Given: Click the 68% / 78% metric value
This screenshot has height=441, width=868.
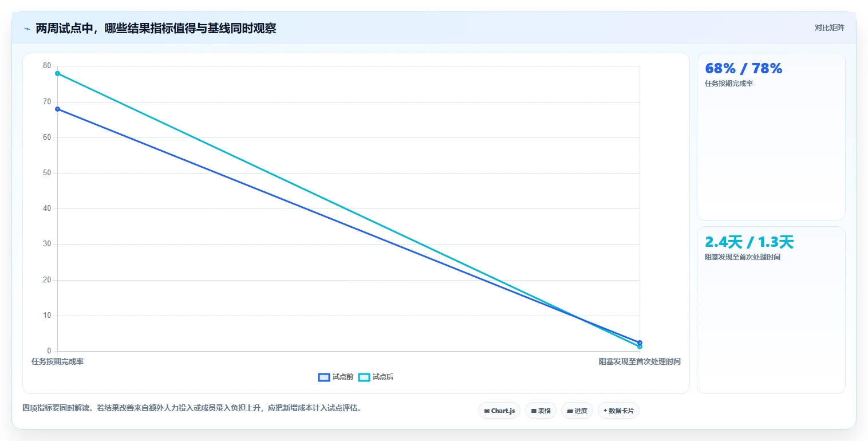Looking at the screenshot, I should point(743,68).
